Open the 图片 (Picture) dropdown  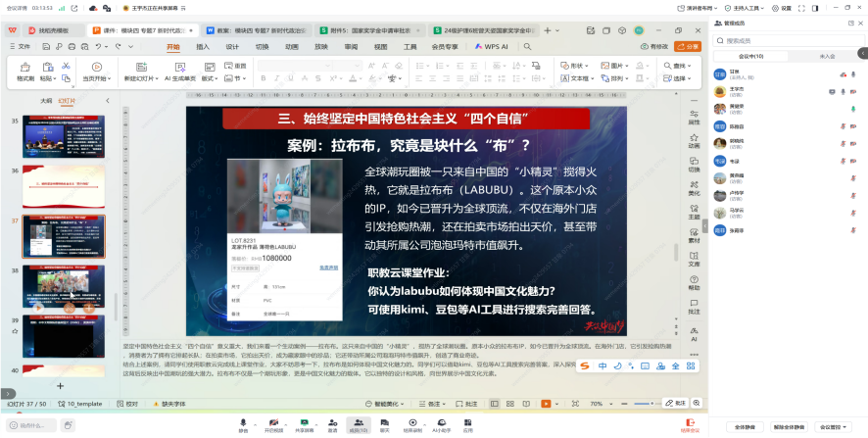(x=615, y=66)
